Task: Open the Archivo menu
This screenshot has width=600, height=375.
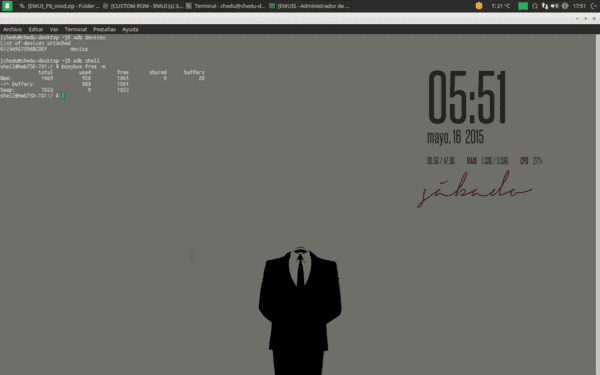Action: [12, 29]
